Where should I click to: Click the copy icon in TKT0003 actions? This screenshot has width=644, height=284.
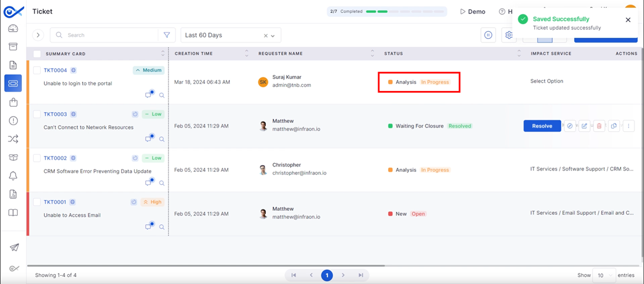[x=614, y=126]
